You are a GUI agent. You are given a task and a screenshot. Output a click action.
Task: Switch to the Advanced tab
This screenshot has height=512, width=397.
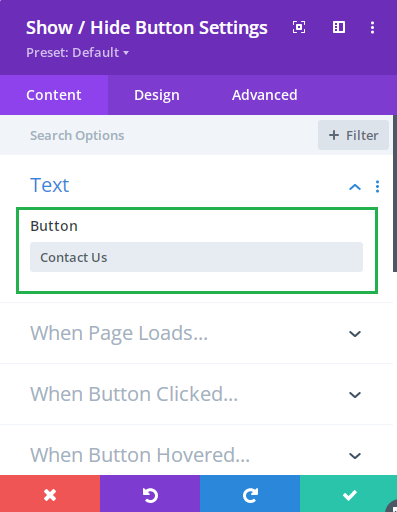coord(265,95)
